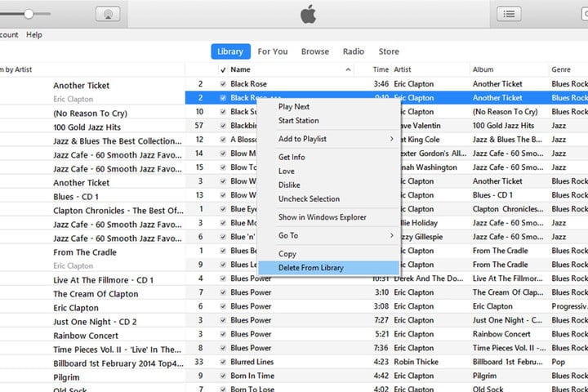Select (No Reason To Cry) album in list

[91, 114]
